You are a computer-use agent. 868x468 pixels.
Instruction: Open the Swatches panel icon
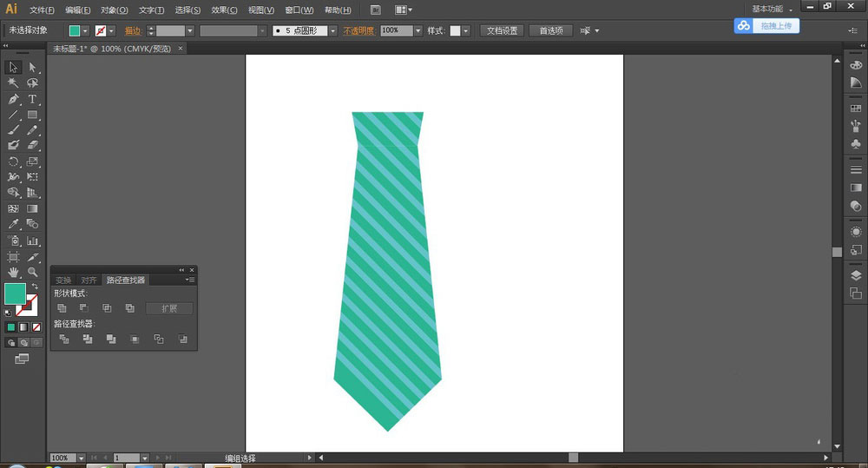[856, 109]
